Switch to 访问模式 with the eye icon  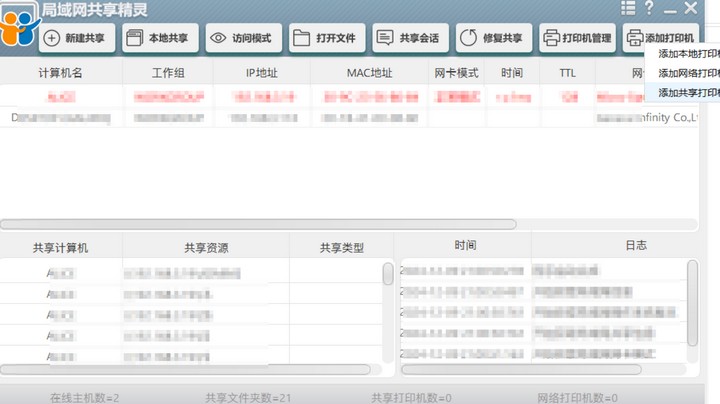pyautogui.click(x=243, y=38)
